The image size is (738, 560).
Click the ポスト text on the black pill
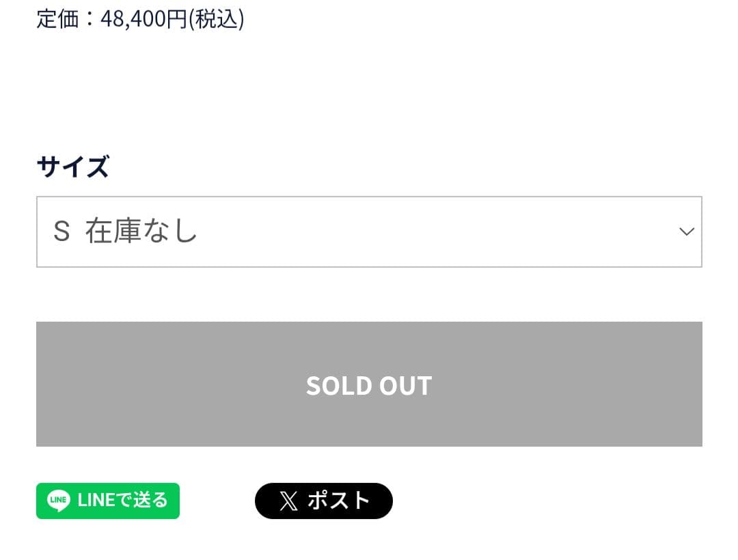339,501
